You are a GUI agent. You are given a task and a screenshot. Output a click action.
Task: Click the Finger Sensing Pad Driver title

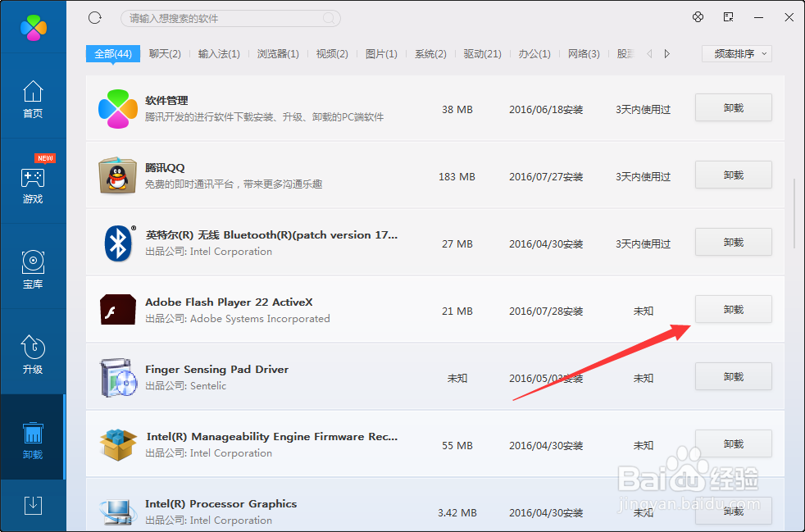point(216,369)
